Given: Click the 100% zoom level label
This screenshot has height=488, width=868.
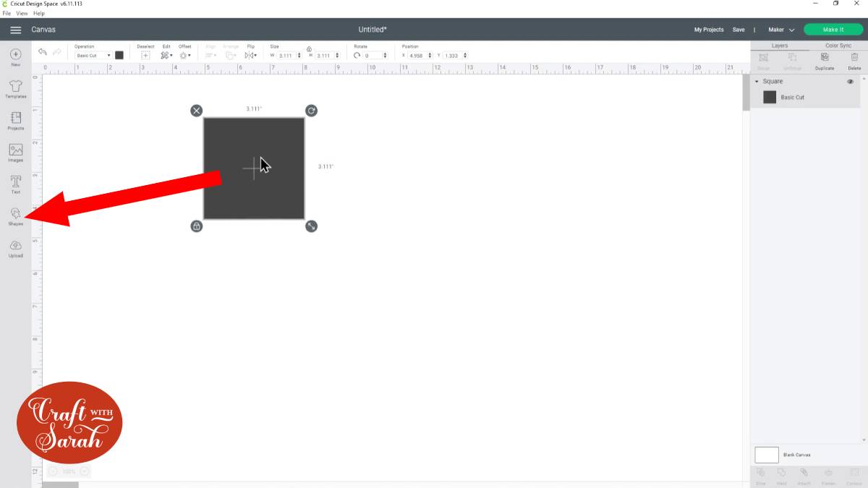Looking at the screenshot, I should [x=69, y=471].
